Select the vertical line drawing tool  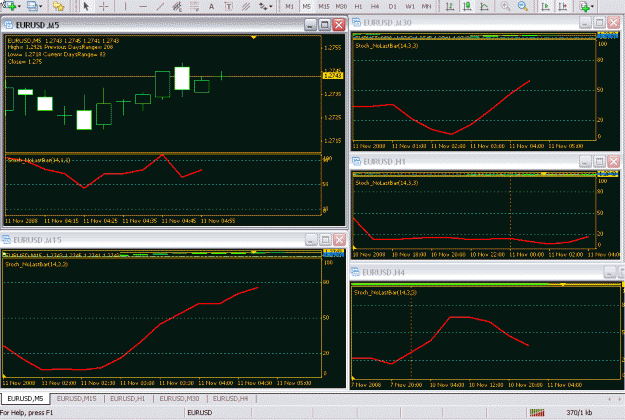click(x=125, y=6)
